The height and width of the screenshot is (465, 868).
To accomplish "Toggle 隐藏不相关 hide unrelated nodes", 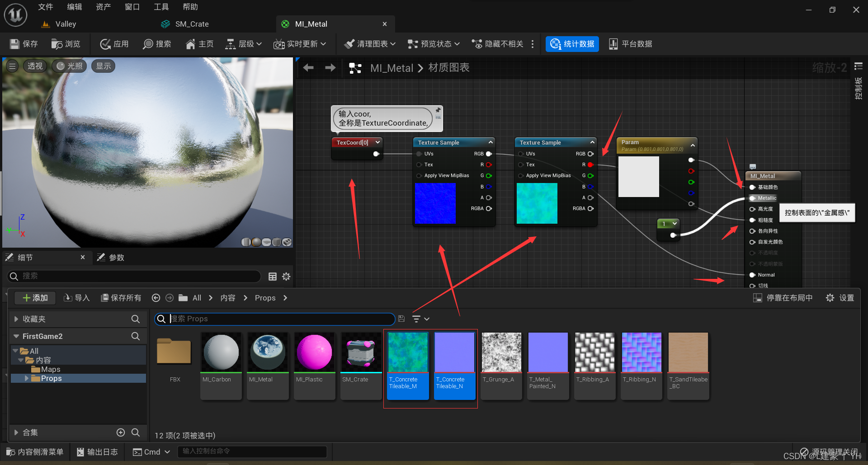I will coord(497,44).
